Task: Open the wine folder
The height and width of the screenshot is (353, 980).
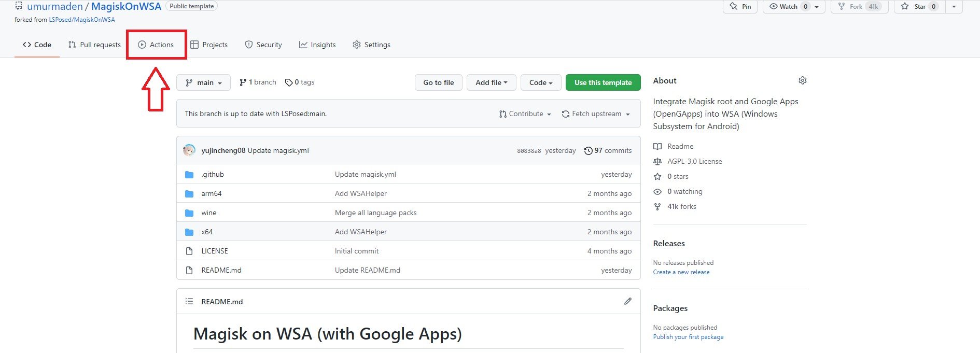Action: coord(209,213)
